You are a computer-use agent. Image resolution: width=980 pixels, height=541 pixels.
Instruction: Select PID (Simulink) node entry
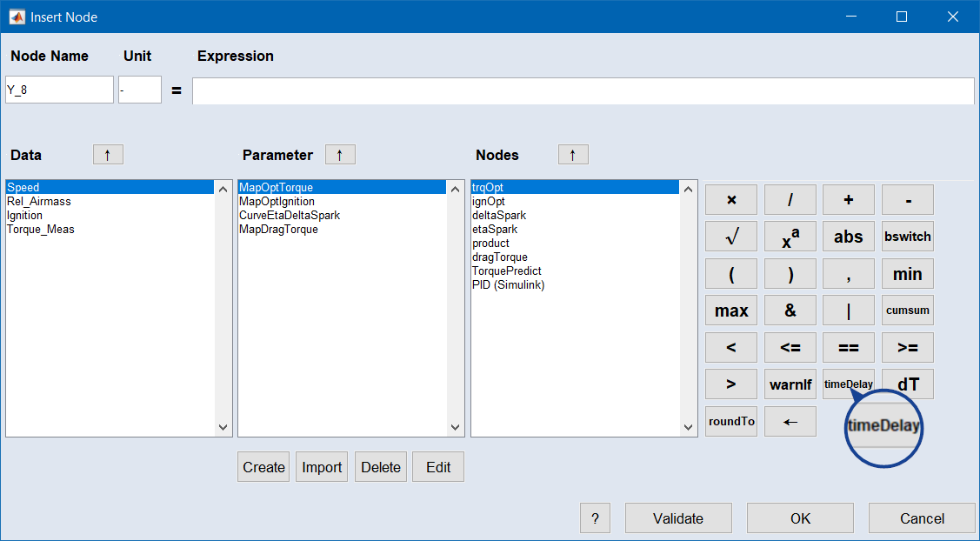coord(508,284)
